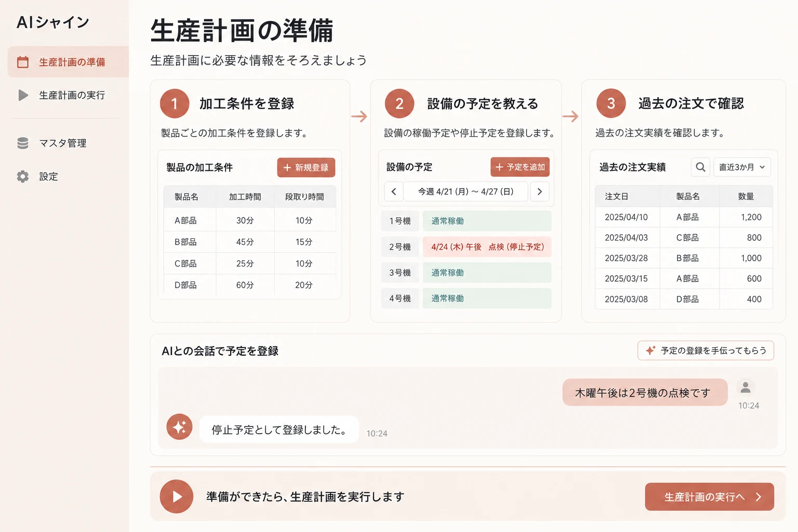
Task: Select the A部品 row in 製品の加工条件
Action: [x=249, y=220]
